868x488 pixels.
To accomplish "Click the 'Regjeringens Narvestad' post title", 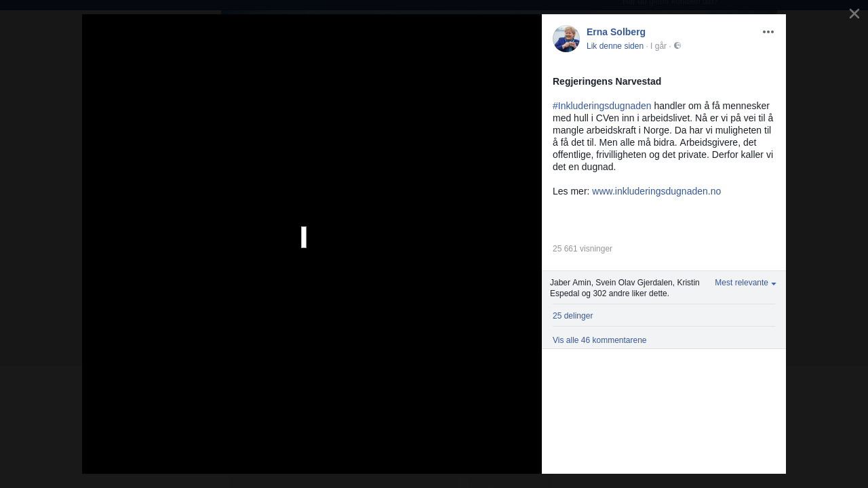I will click(x=607, y=81).
